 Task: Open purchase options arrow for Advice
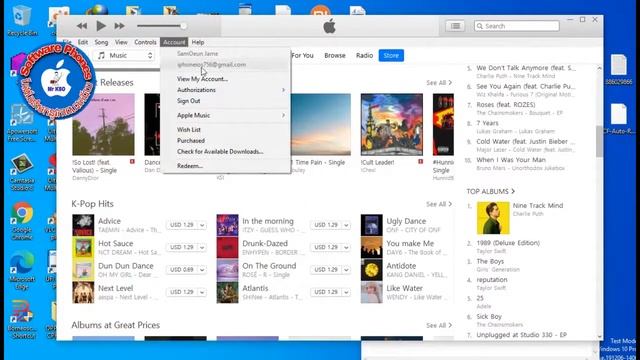tap(202, 225)
